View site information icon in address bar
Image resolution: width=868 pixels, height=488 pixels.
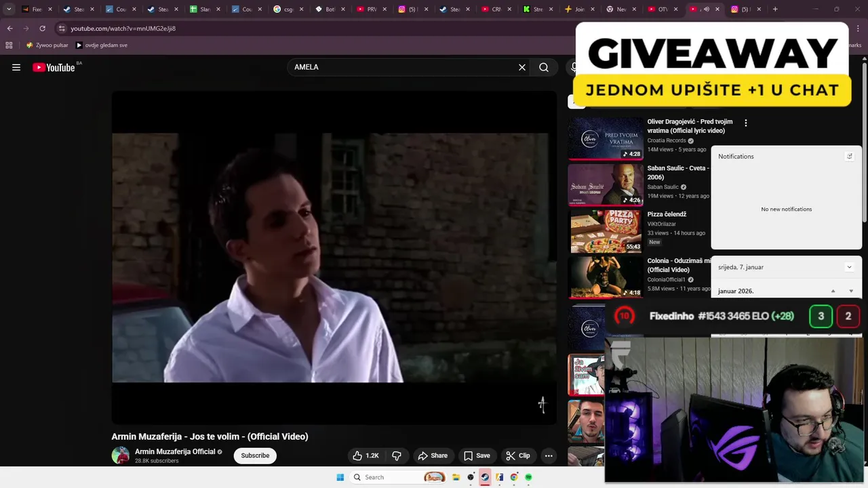62,28
